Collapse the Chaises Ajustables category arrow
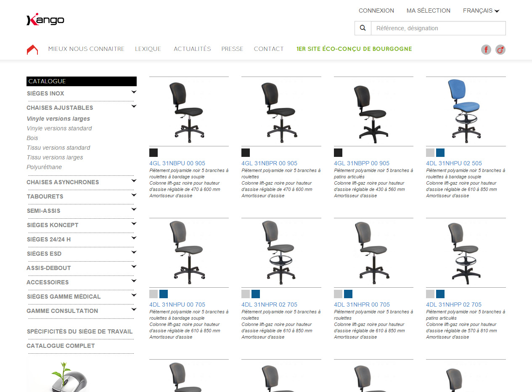This screenshot has height=392, width=532. pyautogui.click(x=134, y=106)
